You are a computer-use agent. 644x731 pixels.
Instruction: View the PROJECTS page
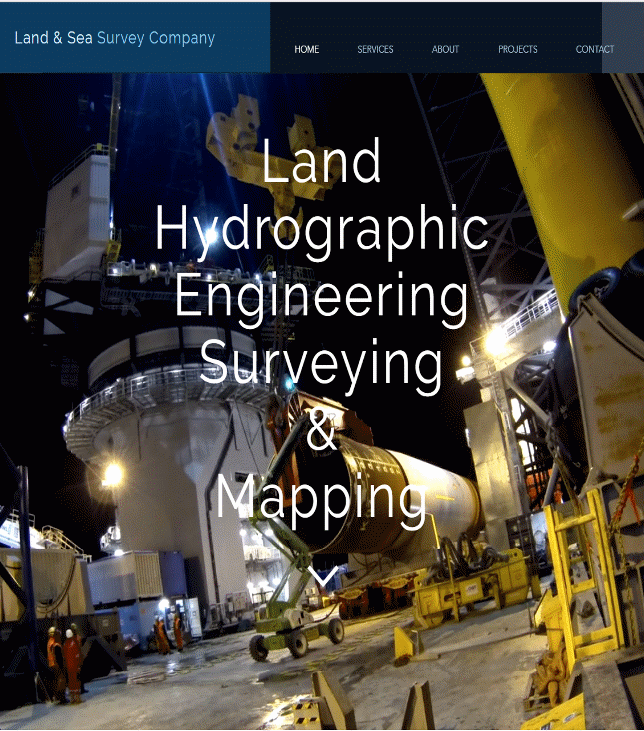[x=517, y=49]
